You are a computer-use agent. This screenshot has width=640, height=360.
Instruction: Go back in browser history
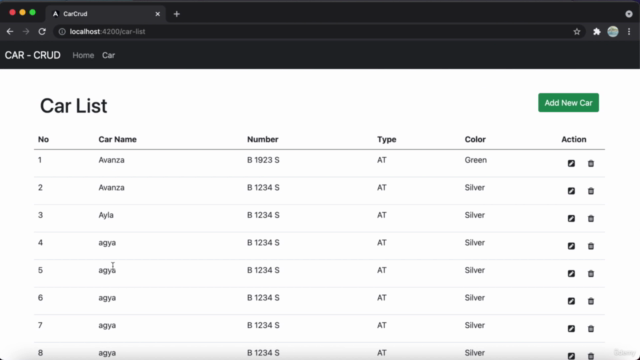pos(10,31)
